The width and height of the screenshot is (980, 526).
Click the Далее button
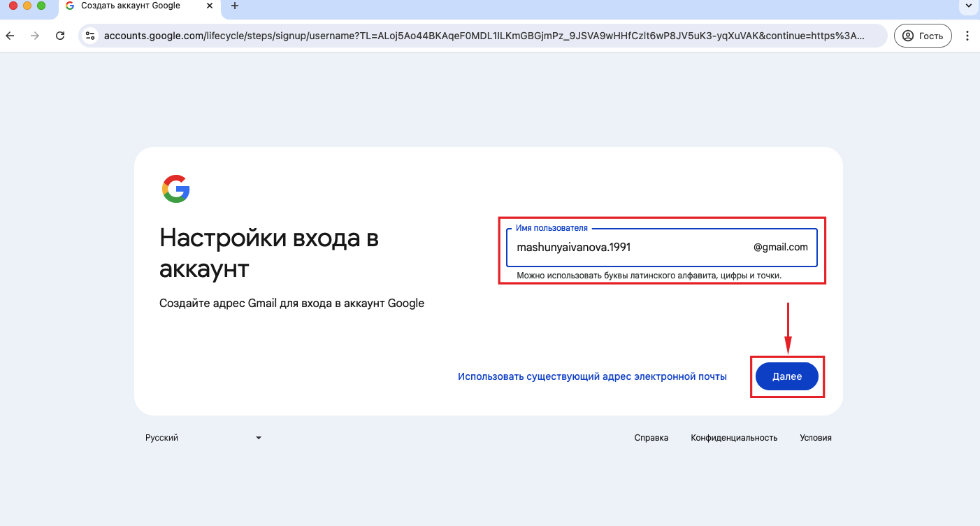coord(787,376)
